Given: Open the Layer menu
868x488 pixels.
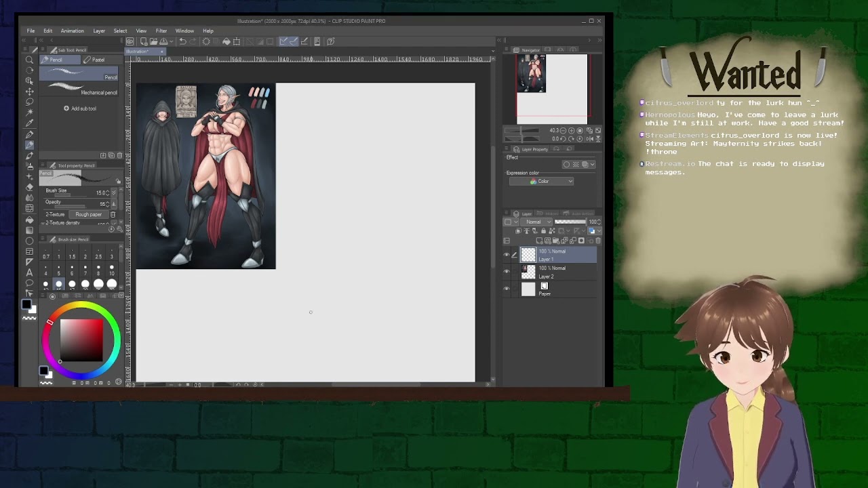Looking at the screenshot, I should (x=99, y=30).
